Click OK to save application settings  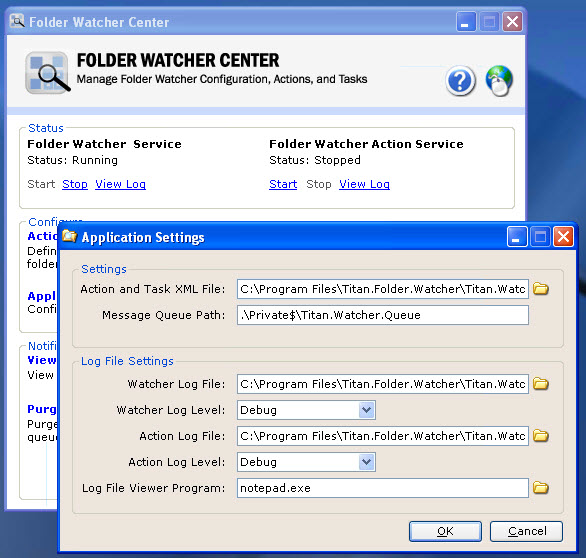coord(445,531)
